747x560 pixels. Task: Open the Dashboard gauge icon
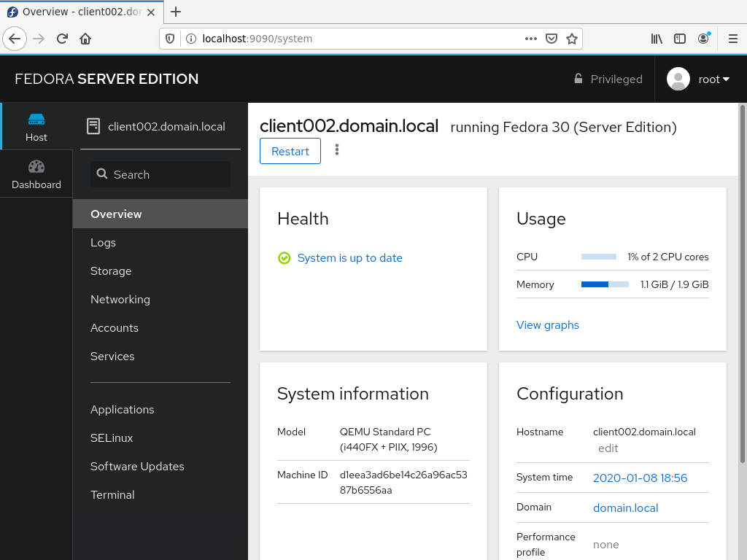click(x=36, y=167)
